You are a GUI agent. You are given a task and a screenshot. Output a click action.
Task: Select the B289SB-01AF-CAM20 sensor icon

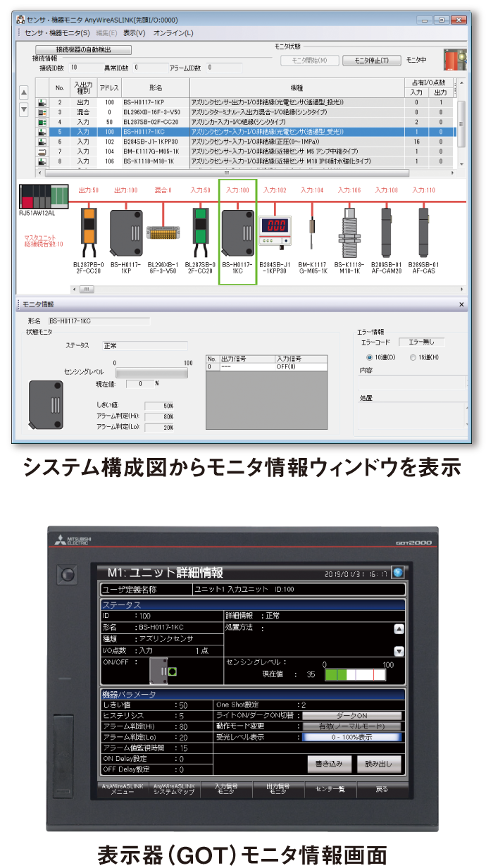pos(387,231)
